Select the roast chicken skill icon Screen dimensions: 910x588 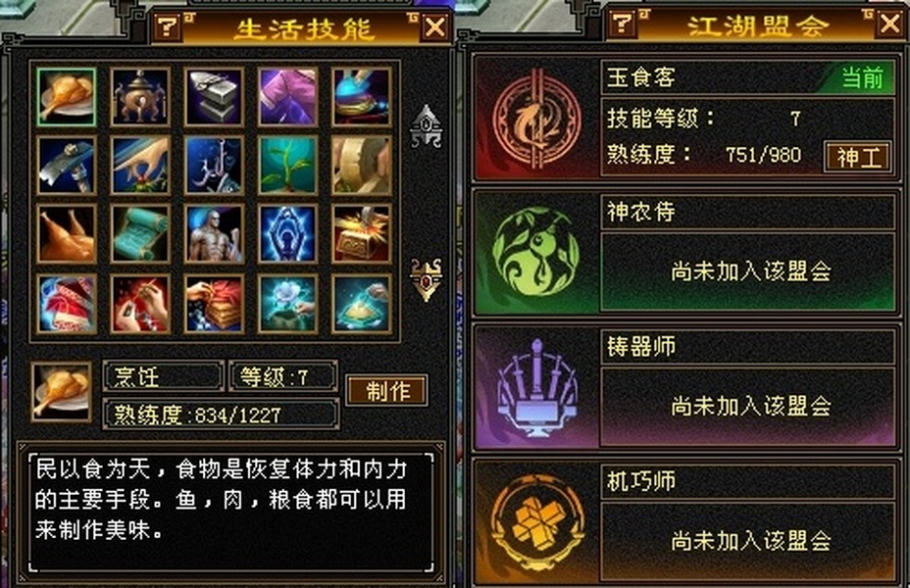point(66,234)
